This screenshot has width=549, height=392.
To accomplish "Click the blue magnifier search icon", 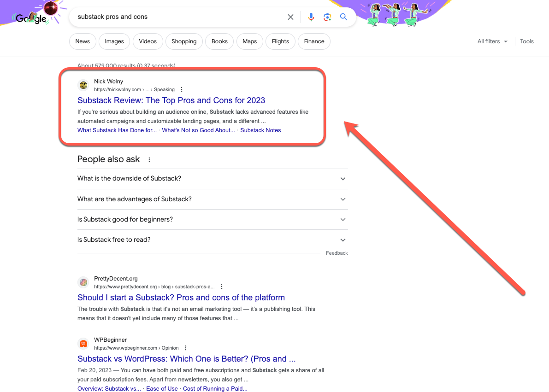I will [344, 17].
